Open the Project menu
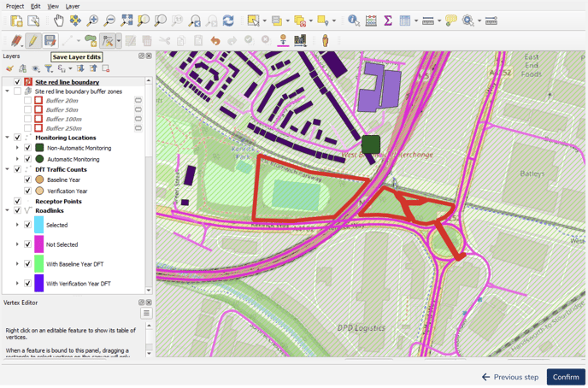588x388 pixels. (x=15, y=6)
